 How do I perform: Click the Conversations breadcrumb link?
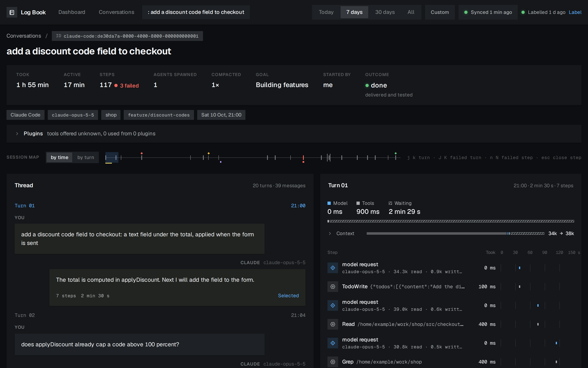click(x=24, y=36)
